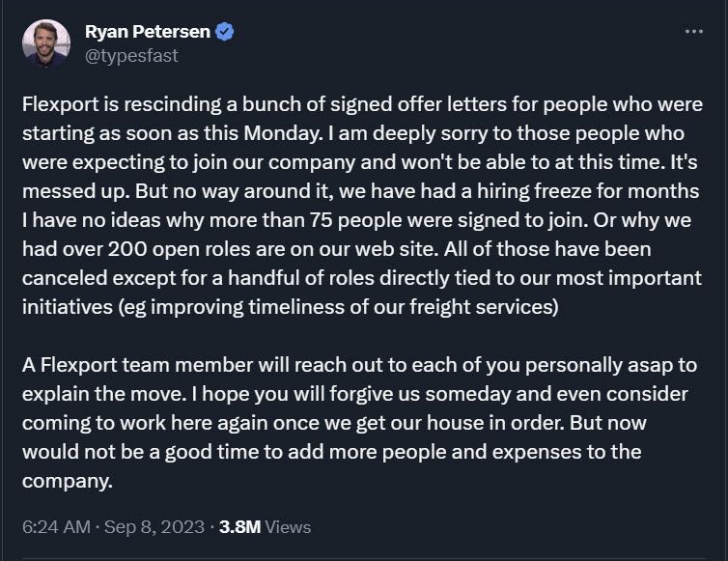Click the Sep 8, 2023 date
Image resolution: width=728 pixels, height=561 pixels.
click(x=154, y=527)
